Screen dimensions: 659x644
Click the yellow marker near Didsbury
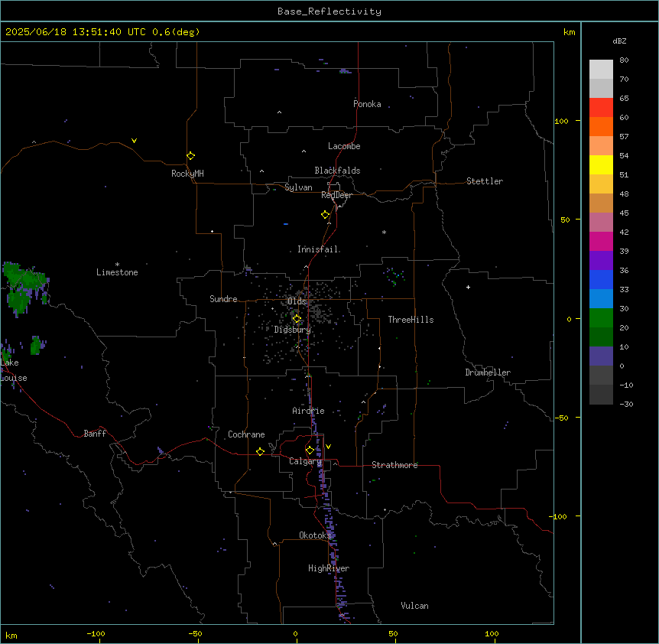click(297, 319)
